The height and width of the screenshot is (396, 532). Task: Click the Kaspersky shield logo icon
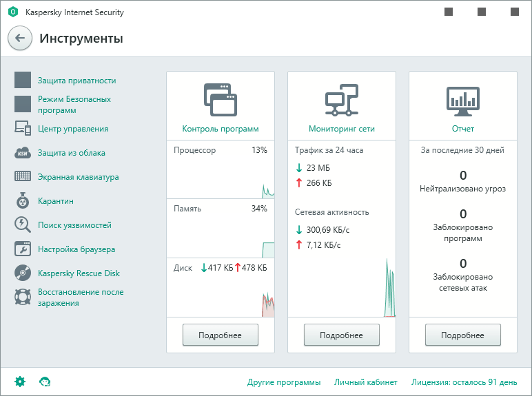coord(13,12)
